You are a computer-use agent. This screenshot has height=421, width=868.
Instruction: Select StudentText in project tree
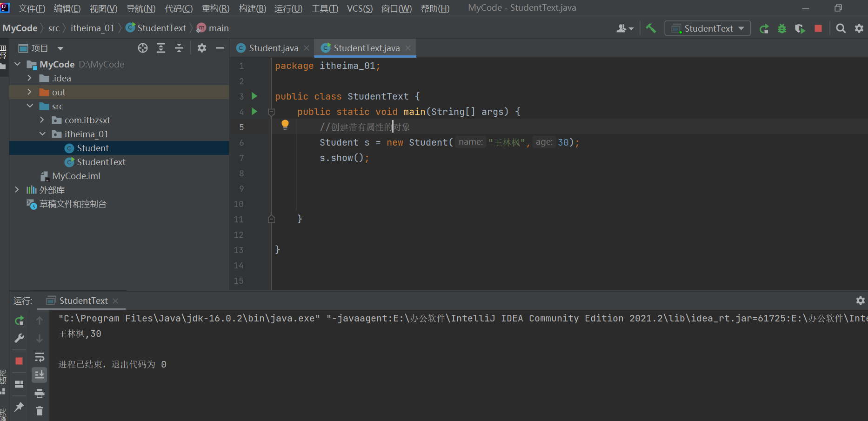(x=101, y=162)
